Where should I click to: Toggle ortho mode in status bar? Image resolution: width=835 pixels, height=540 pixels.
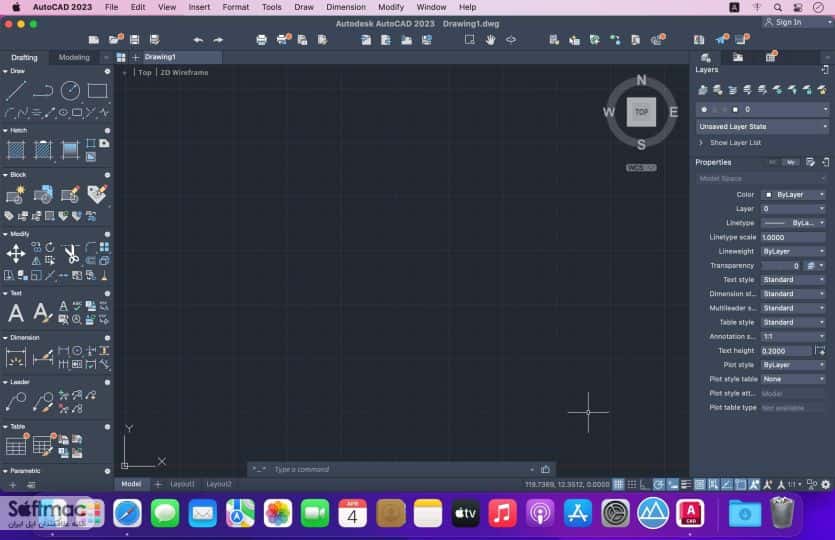tap(644, 485)
